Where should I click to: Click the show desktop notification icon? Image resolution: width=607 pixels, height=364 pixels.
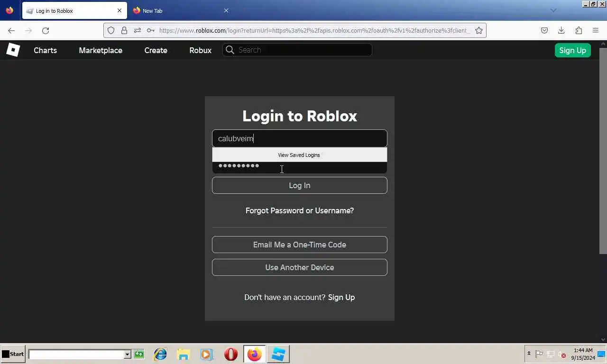[601, 354]
